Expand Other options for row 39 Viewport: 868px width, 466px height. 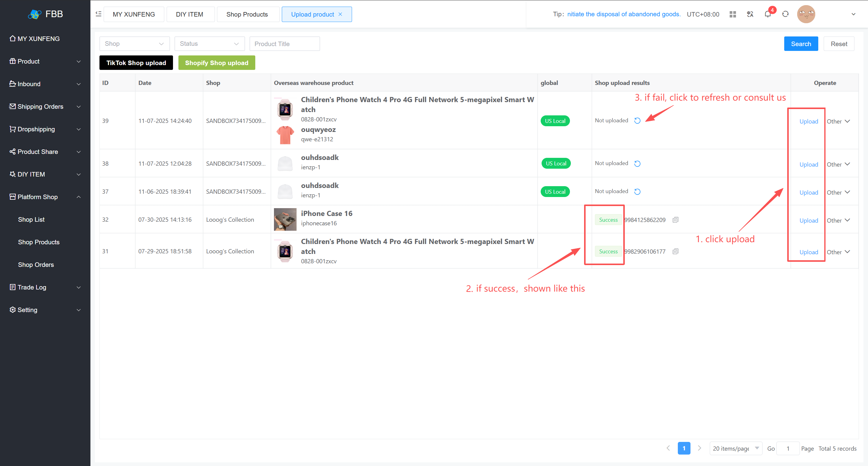[x=838, y=121]
